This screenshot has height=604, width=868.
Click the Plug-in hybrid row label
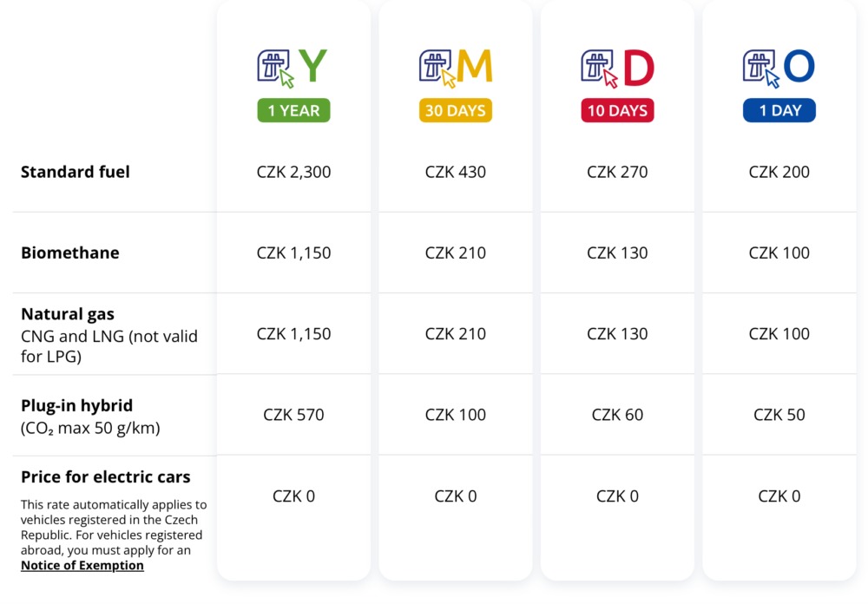pos(77,405)
